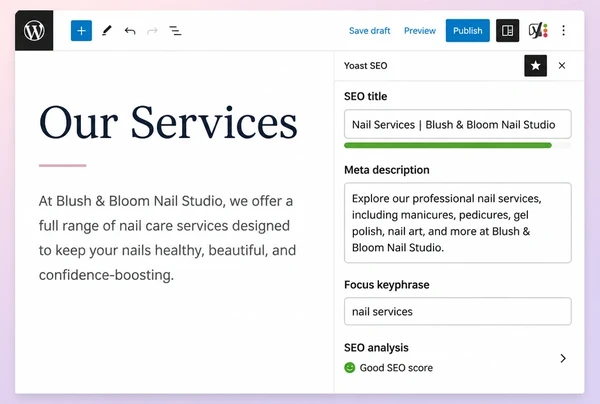This screenshot has height=404, width=600.
Task: Toggle the Yoast SEO toolbar icon
Action: (x=538, y=31)
